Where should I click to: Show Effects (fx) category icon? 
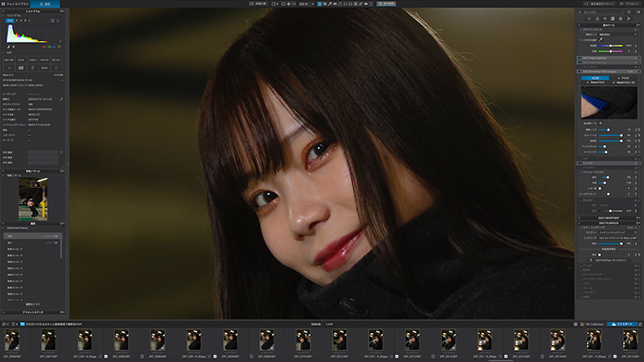point(629,19)
